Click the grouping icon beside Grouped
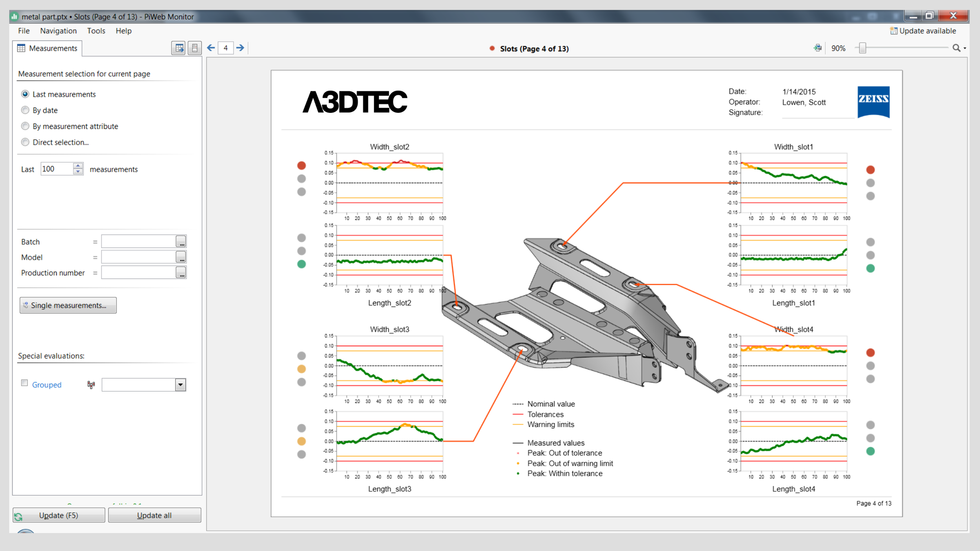 [91, 385]
